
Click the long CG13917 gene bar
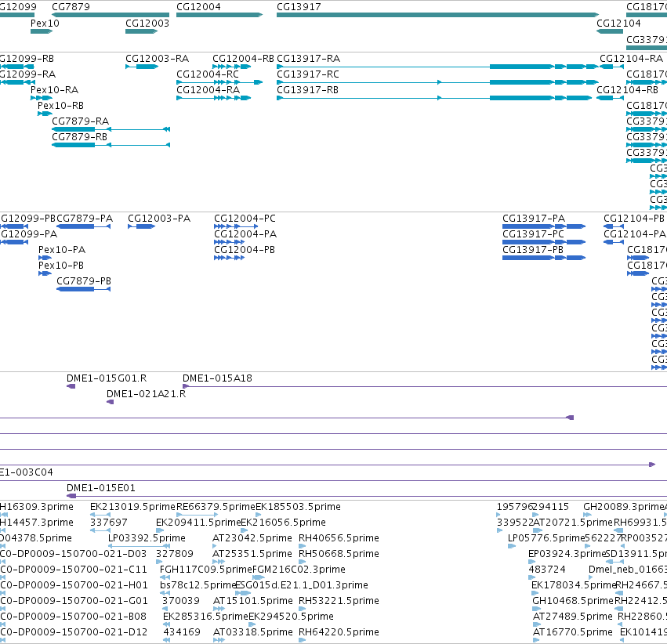437,15
